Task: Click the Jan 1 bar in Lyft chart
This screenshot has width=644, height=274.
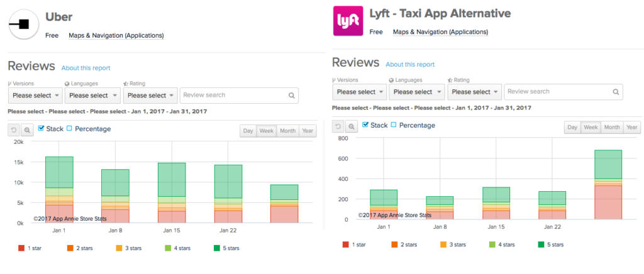Action: click(x=384, y=205)
